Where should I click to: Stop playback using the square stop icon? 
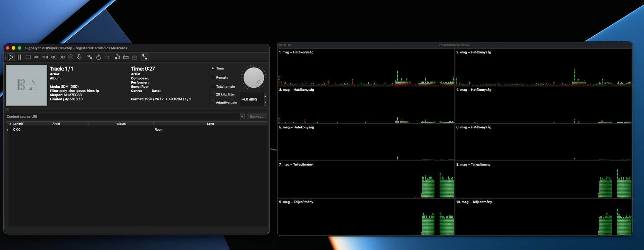(28, 57)
